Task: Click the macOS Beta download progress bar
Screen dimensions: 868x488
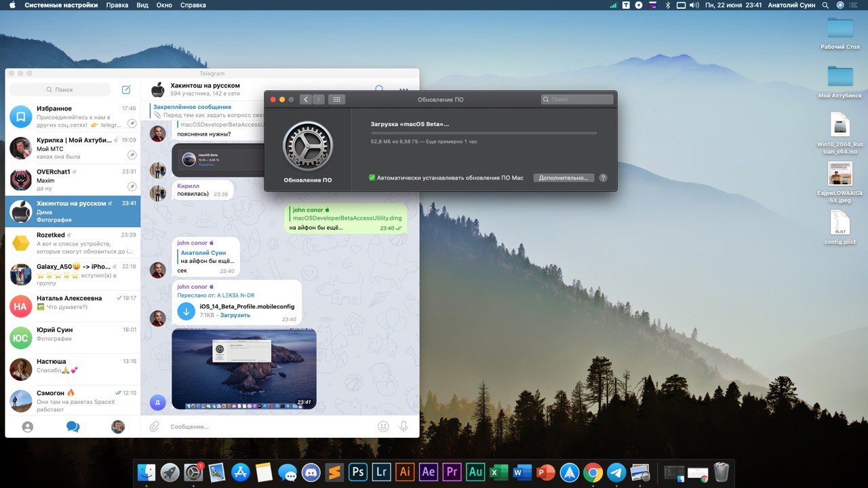Action: tap(484, 134)
